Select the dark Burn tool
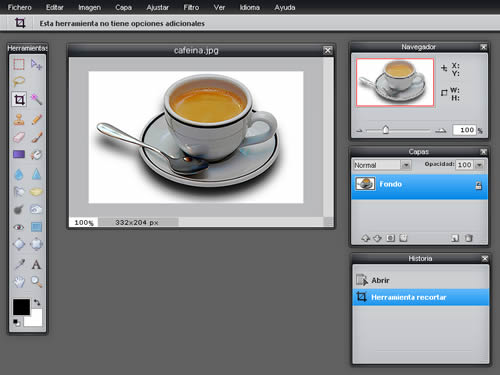The width and height of the screenshot is (500, 375). pos(19,209)
